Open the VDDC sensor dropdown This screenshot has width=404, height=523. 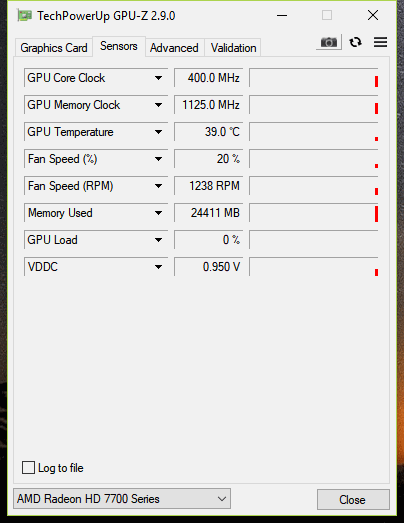coord(158,267)
